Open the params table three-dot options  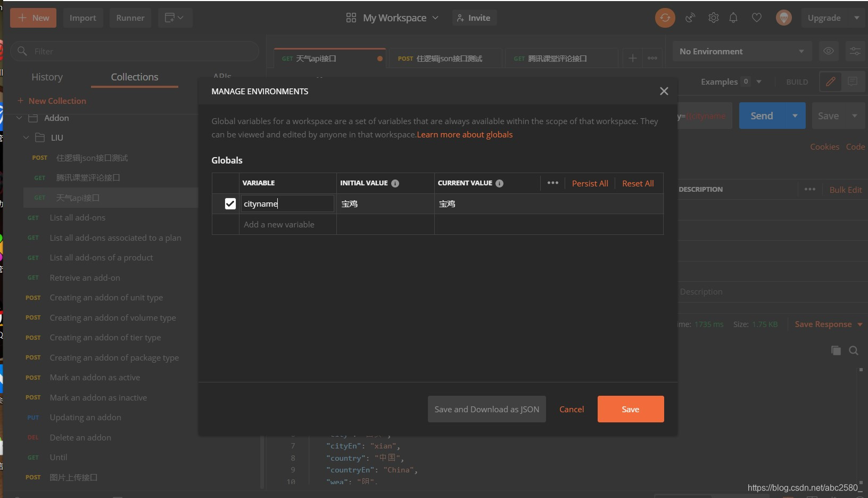[x=810, y=189]
